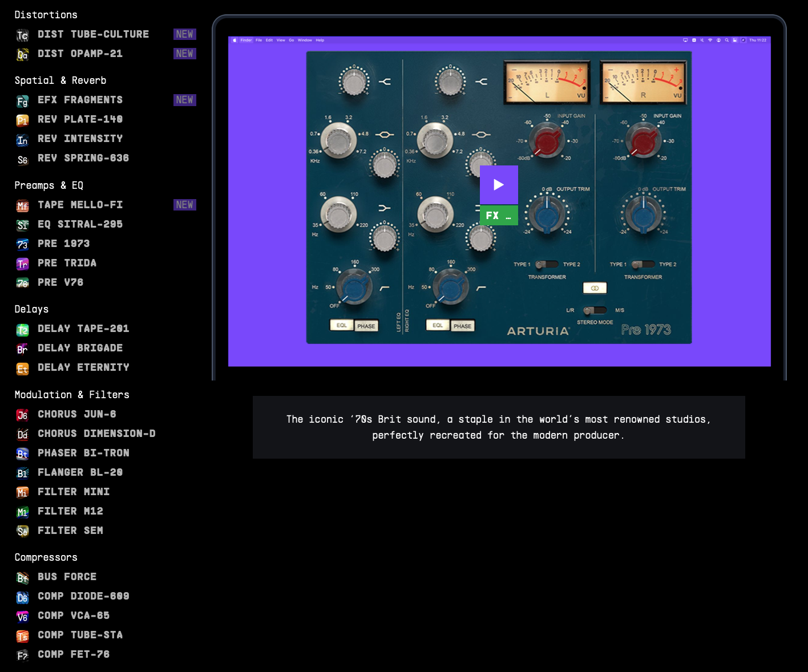Click the Dist OPAMP-21 product icon
This screenshot has width=808, height=672.
(22, 55)
